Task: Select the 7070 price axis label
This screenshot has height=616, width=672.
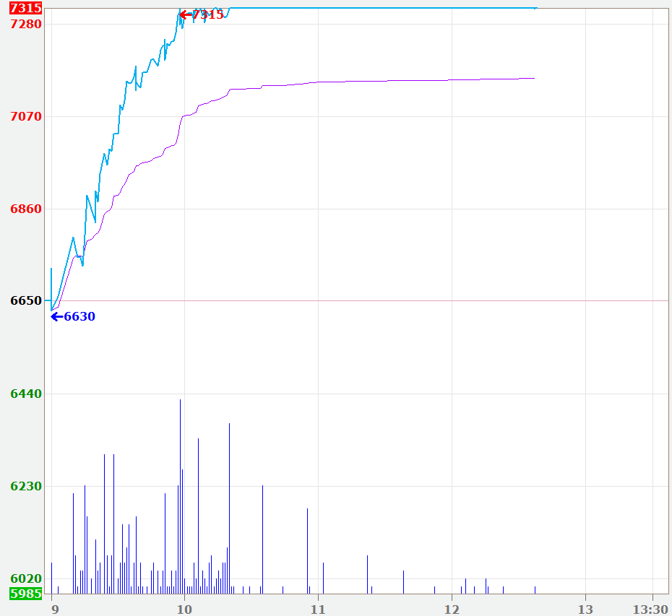Action: tap(26, 116)
